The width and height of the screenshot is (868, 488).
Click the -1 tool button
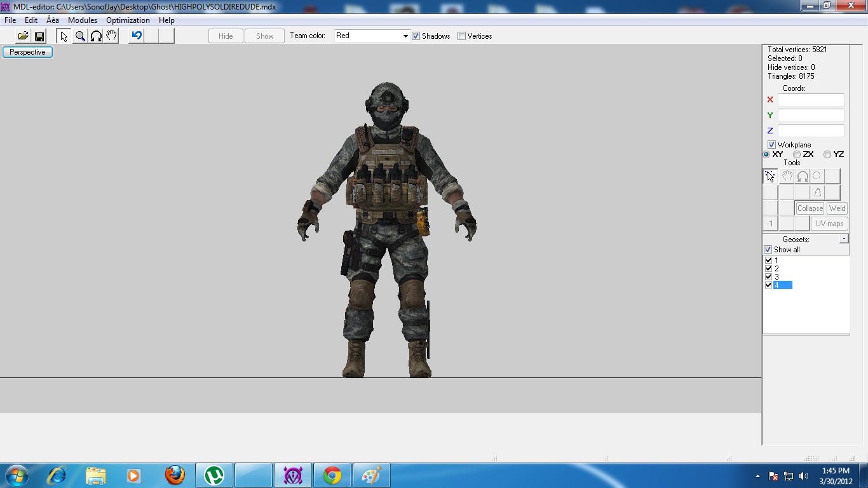770,224
